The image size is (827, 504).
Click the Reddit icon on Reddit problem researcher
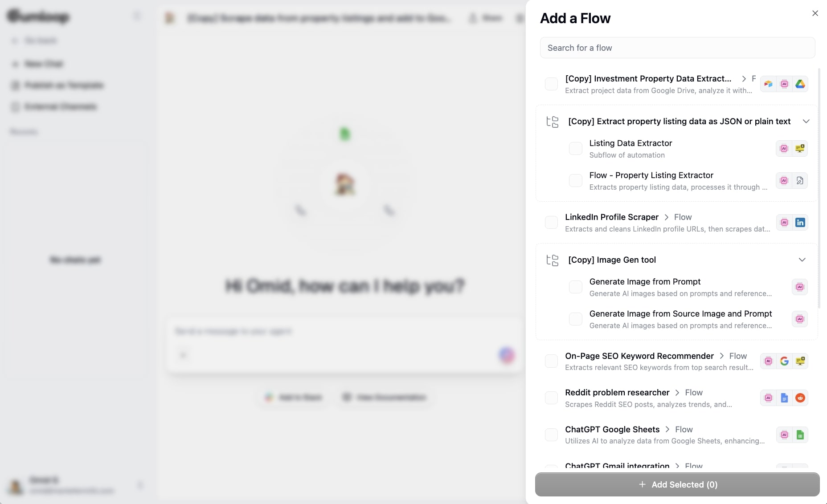[x=800, y=398]
